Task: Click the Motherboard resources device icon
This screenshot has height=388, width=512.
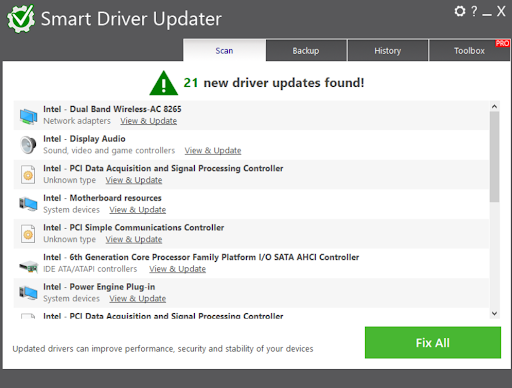Action: (x=28, y=204)
